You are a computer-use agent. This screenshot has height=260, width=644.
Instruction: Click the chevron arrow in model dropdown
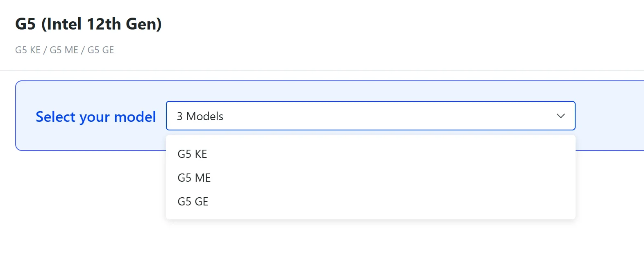[x=560, y=116]
